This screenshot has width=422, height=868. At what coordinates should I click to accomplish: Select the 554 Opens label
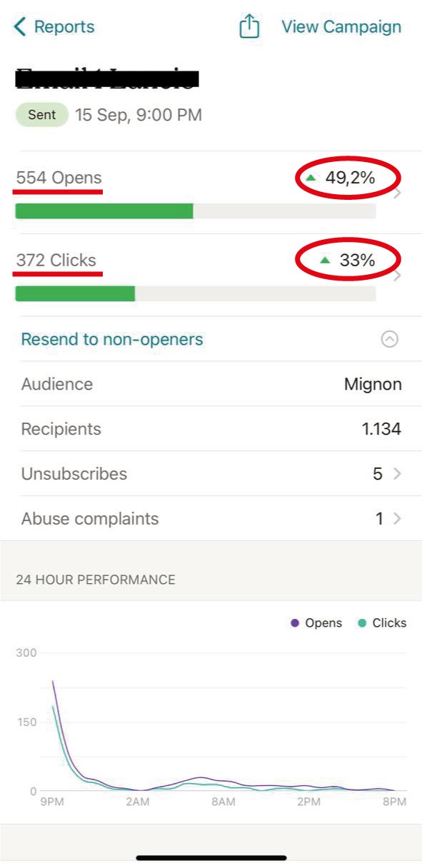[x=59, y=178]
